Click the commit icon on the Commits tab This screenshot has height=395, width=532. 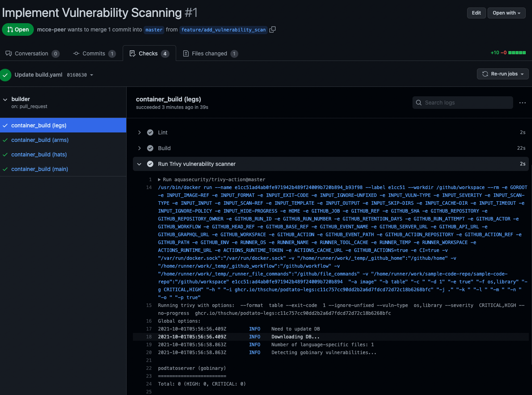click(76, 53)
